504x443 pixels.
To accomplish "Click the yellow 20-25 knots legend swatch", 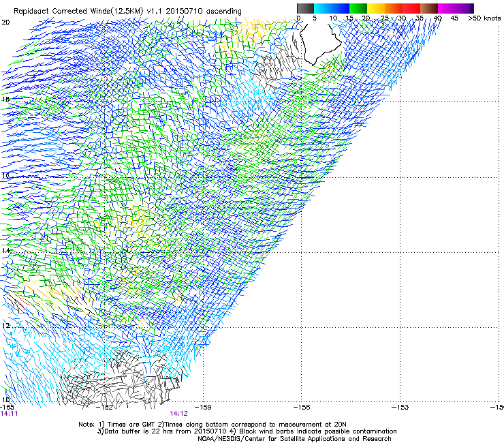I will click(x=376, y=8).
